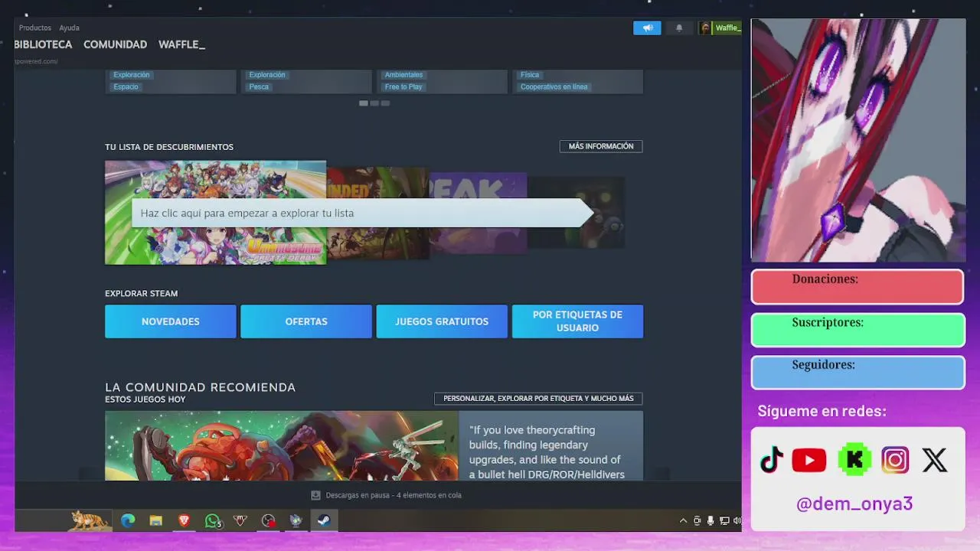Open the network icon in the system tray
980x551 pixels.
[724, 521]
